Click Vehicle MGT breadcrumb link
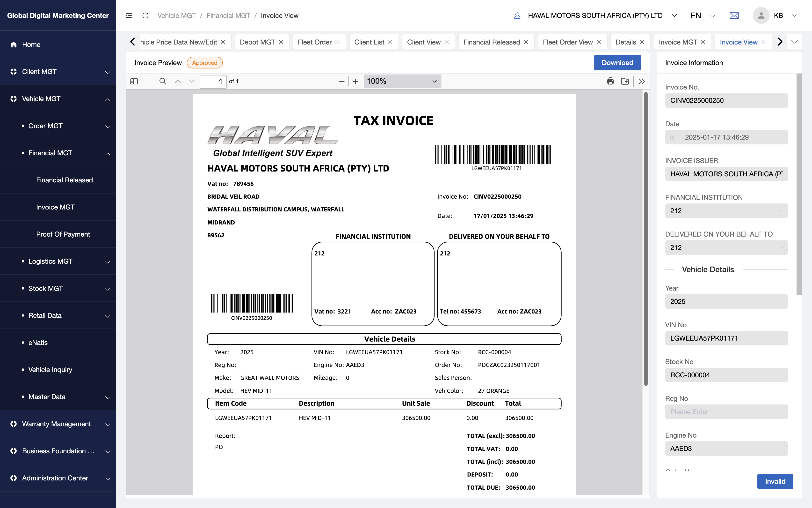 point(176,15)
